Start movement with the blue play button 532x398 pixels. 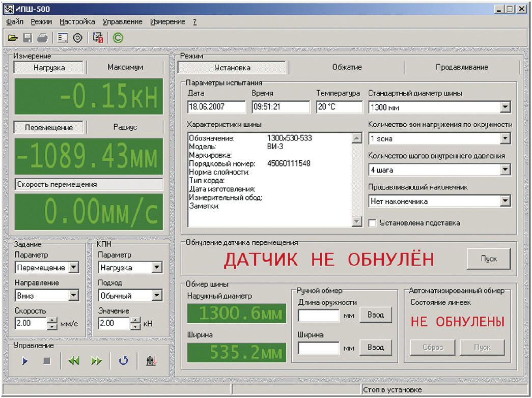tap(24, 361)
